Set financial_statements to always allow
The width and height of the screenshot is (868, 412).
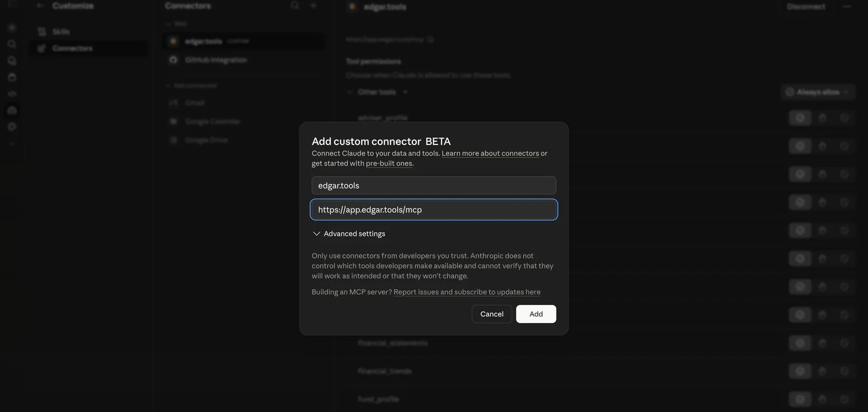coord(800,343)
